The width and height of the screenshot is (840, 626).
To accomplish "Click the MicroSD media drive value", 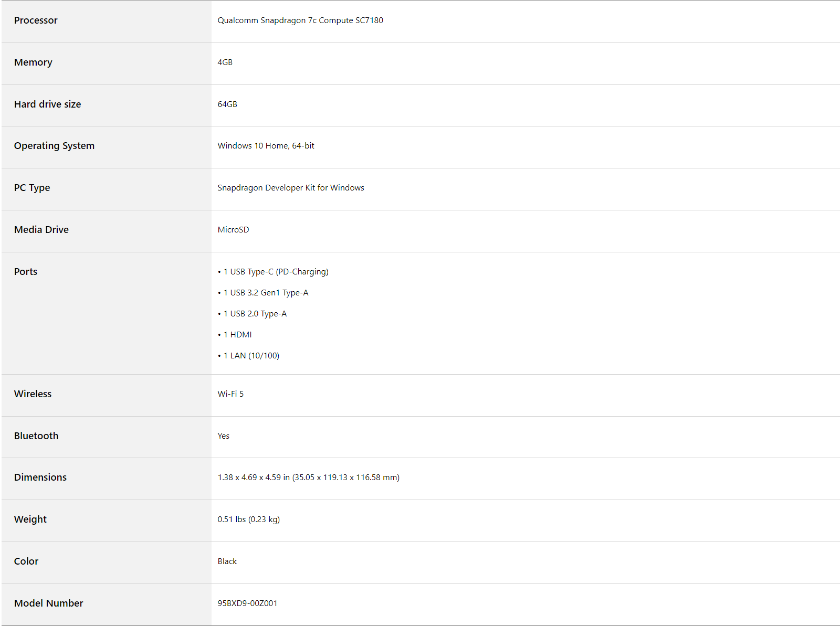I will pos(233,230).
